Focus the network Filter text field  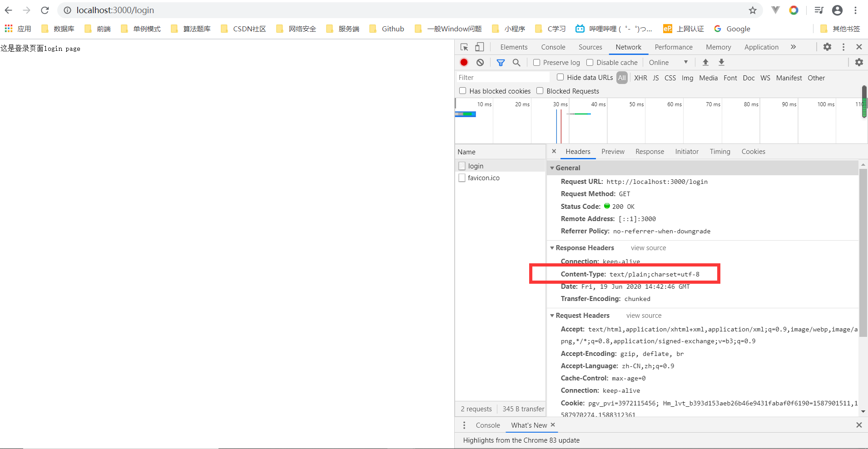coord(502,78)
